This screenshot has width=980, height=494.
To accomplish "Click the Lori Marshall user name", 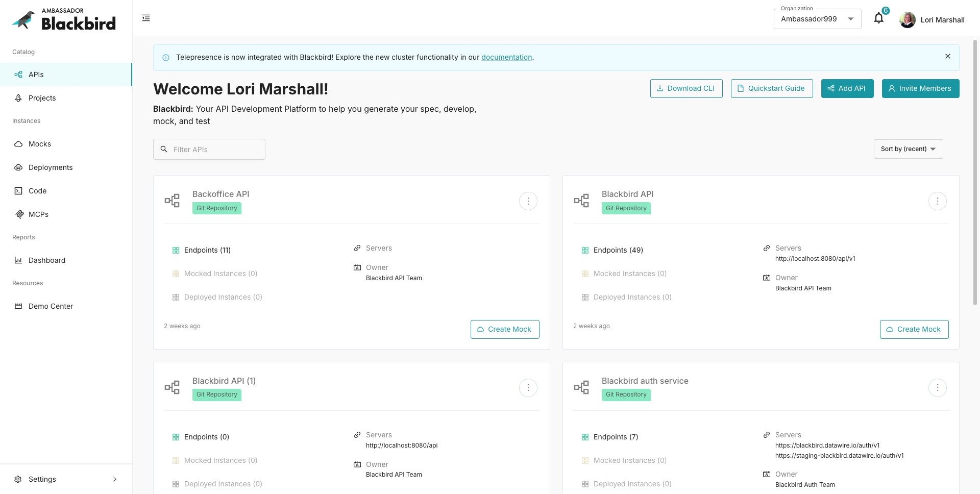I will tap(942, 20).
